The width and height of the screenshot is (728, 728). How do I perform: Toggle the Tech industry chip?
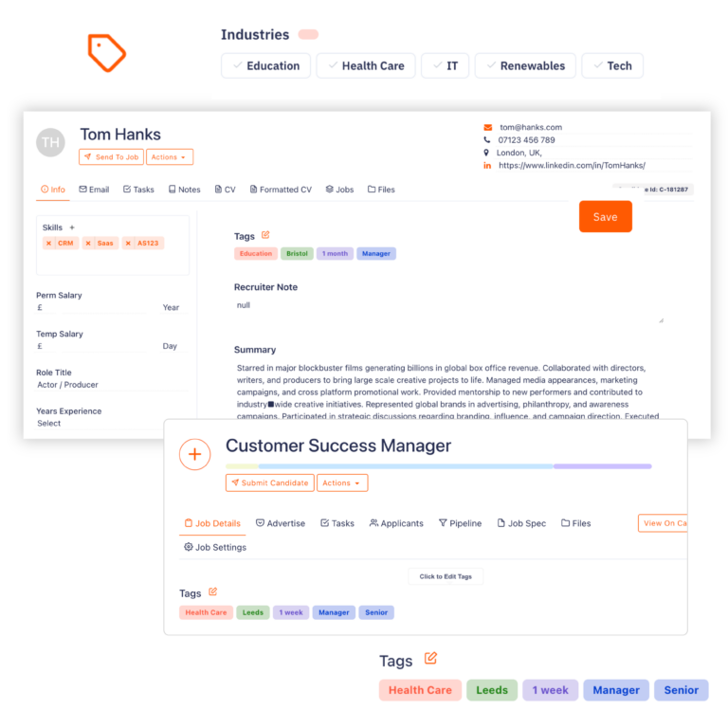pyautogui.click(x=612, y=66)
